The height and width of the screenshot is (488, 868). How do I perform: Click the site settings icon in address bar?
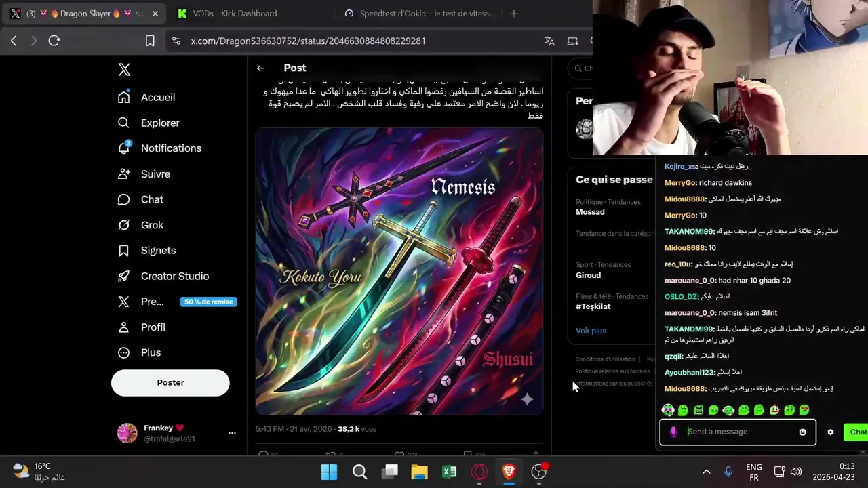coord(176,41)
